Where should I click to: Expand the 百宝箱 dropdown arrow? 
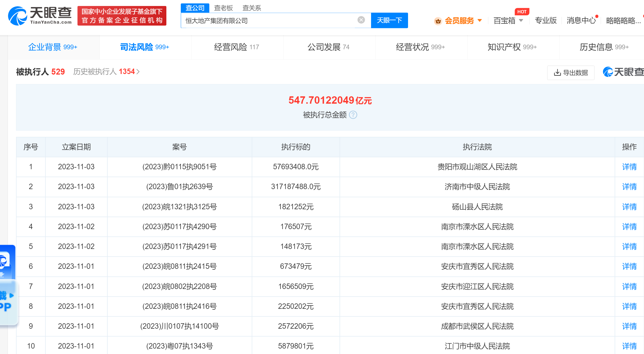point(521,20)
